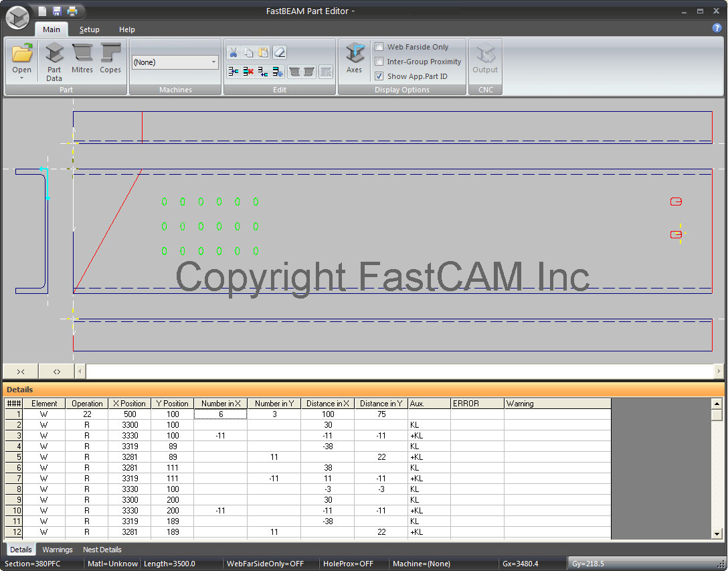
Task: Click the Operation cell 22 in row 1
Action: click(x=87, y=414)
